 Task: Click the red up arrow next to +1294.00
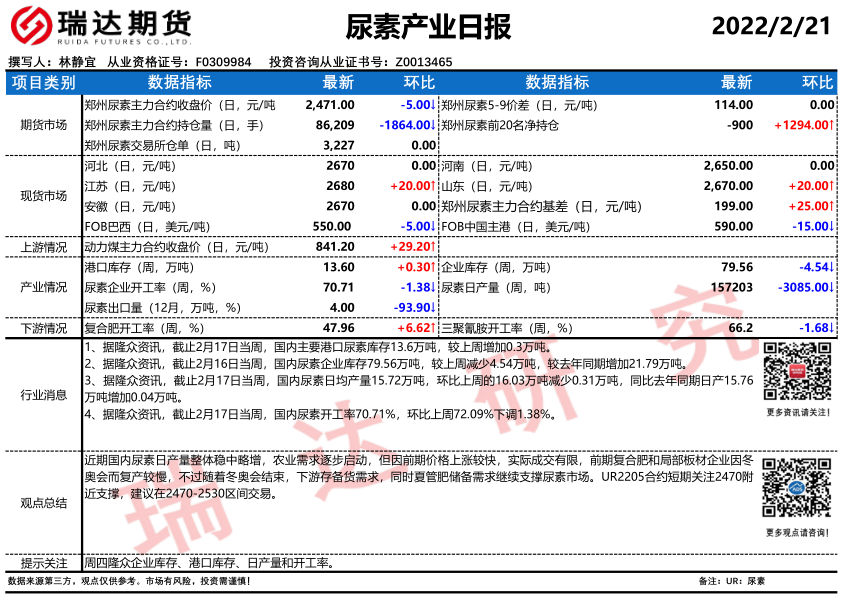point(831,126)
